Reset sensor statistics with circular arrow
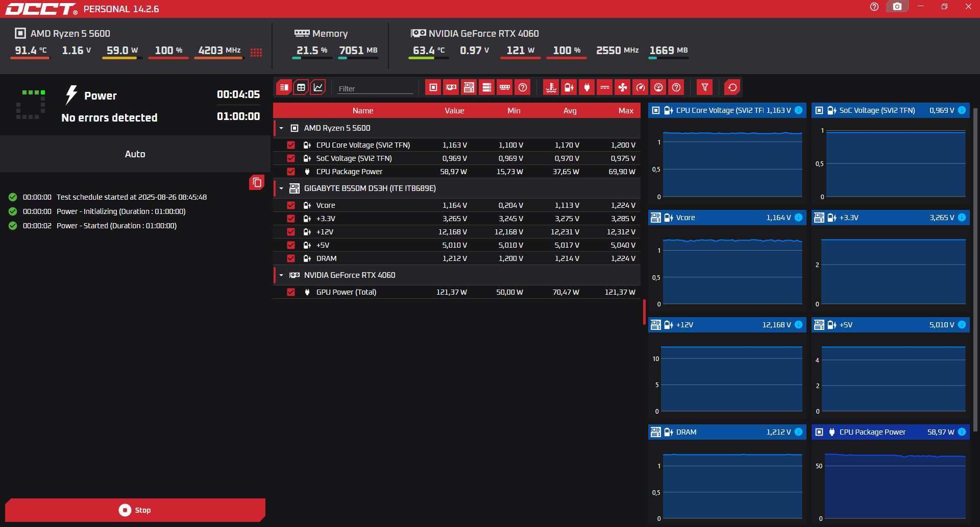The height and width of the screenshot is (527, 980). (x=732, y=87)
